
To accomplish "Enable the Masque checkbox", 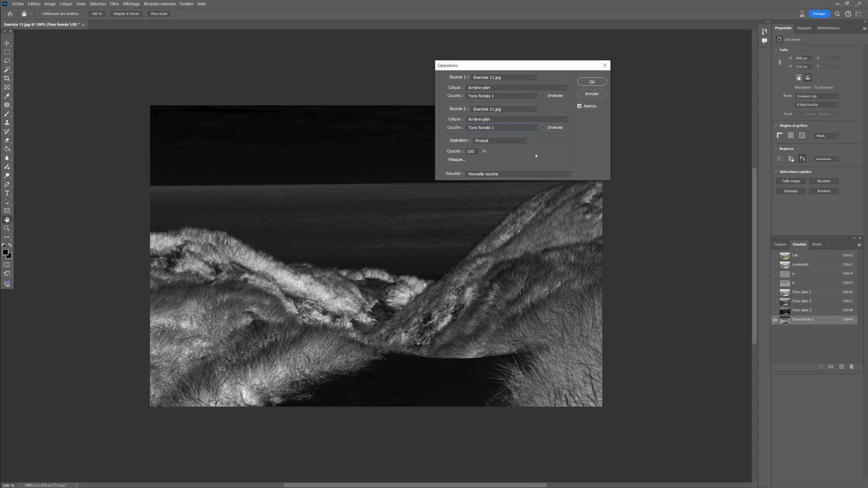I will coord(444,160).
